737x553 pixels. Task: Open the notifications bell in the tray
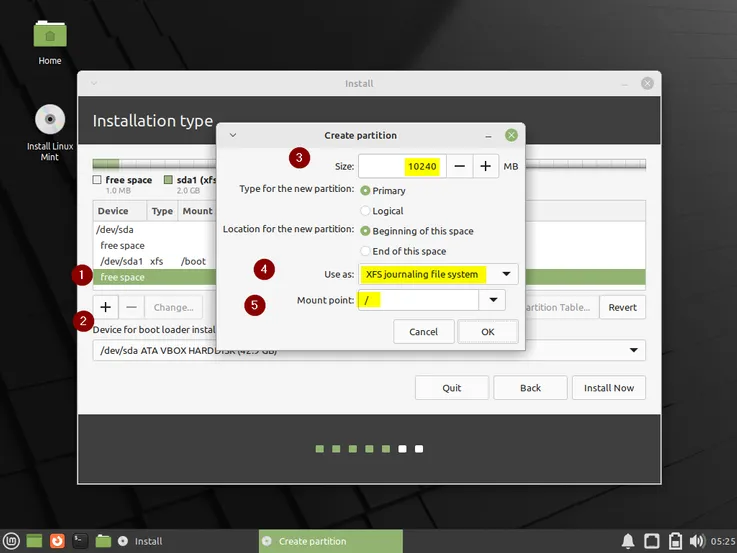(628, 541)
